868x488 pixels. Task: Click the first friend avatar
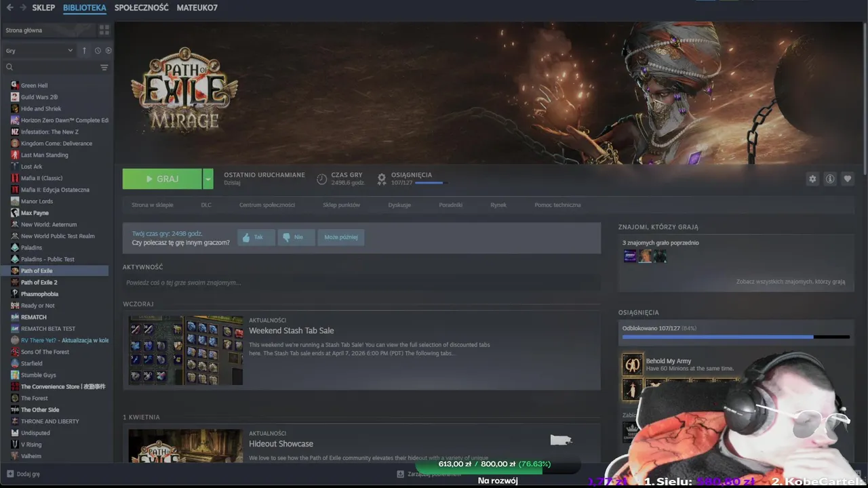tap(630, 256)
